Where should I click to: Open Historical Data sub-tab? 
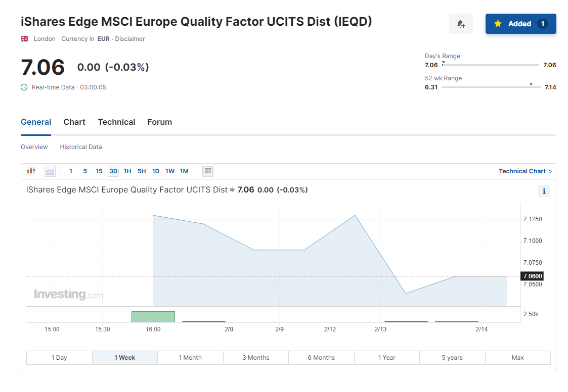tap(81, 147)
